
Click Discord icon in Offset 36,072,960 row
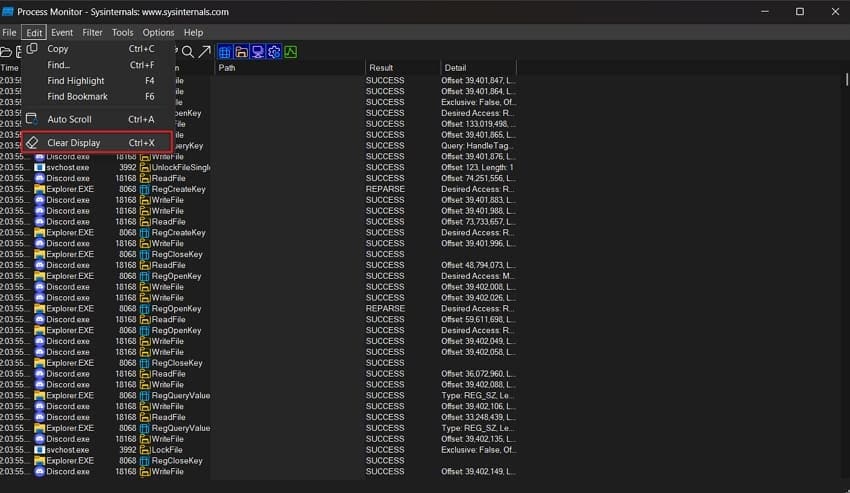point(40,374)
